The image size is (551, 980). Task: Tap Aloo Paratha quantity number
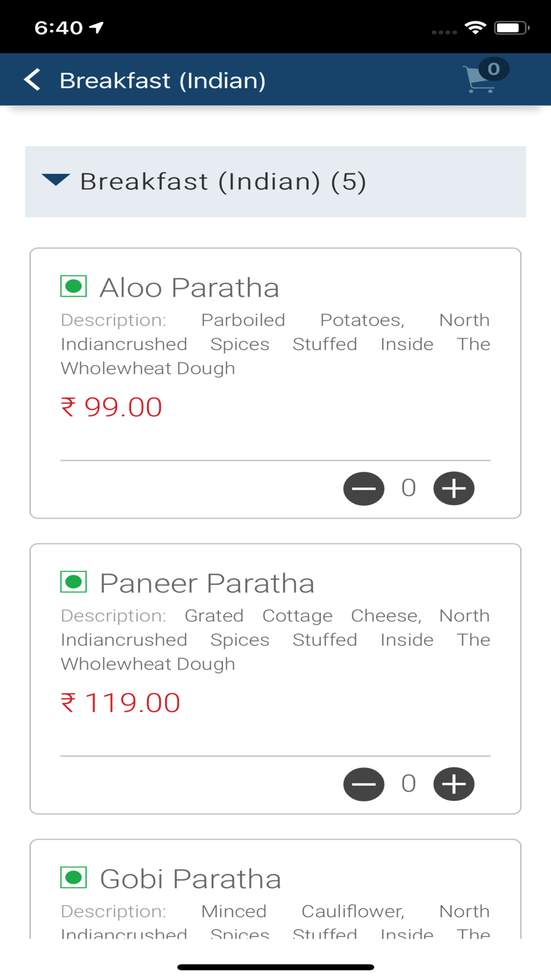point(408,488)
